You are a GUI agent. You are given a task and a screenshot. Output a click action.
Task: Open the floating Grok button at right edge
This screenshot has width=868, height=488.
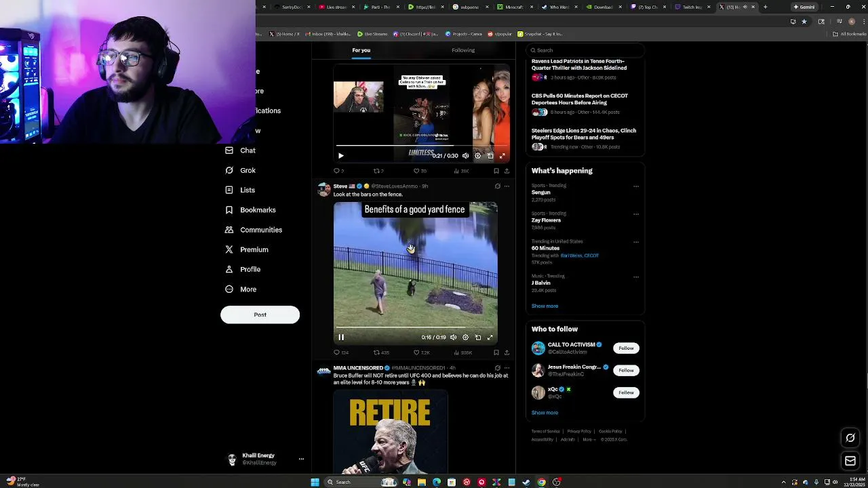[x=850, y=438]
